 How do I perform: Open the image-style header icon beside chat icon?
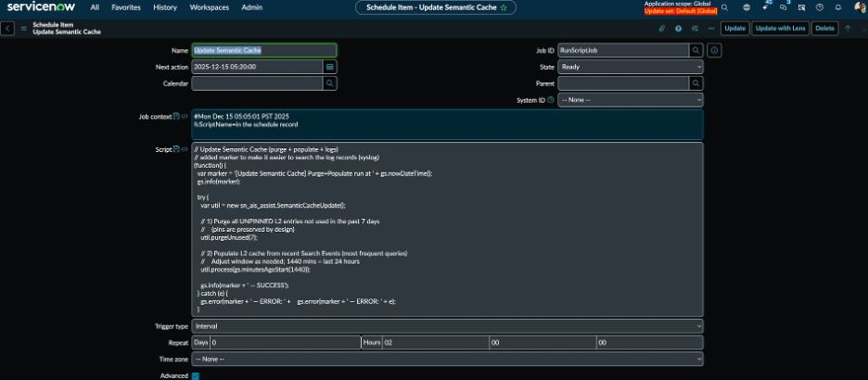click(x=801, y=7)
